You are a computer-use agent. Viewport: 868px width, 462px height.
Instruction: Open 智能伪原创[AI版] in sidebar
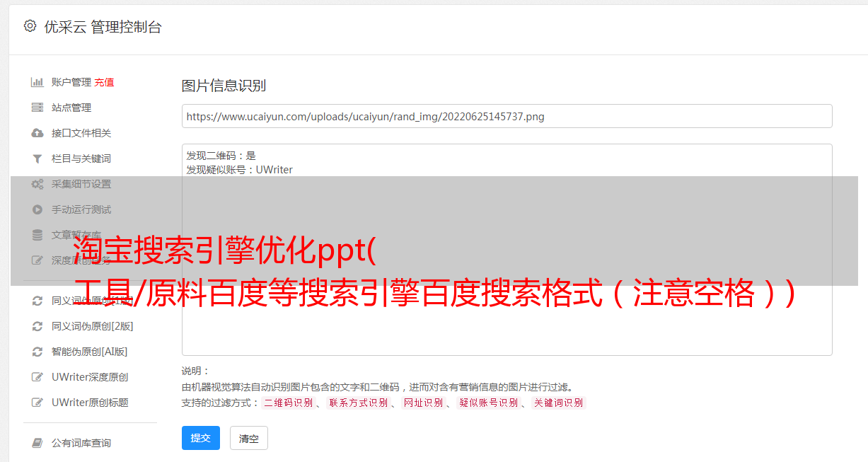[x=90, y=352]
